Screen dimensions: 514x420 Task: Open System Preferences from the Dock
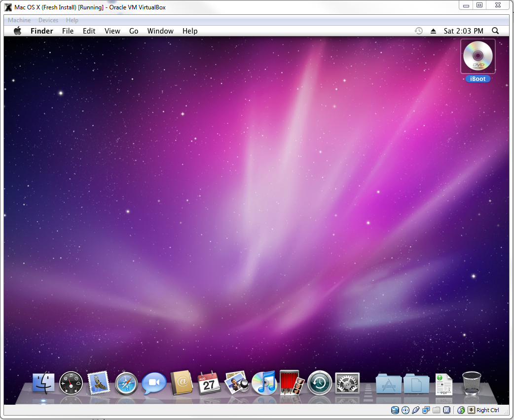point(347,383)
